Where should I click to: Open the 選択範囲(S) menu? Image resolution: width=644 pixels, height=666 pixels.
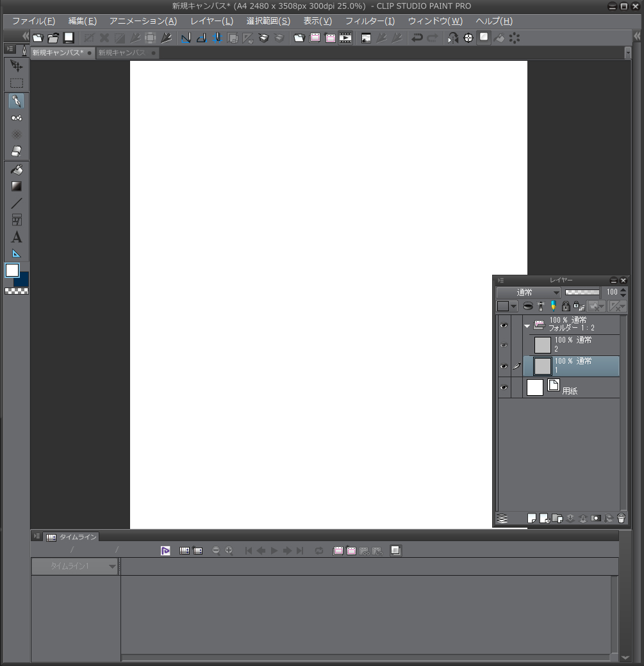click(x=268, y=20)
